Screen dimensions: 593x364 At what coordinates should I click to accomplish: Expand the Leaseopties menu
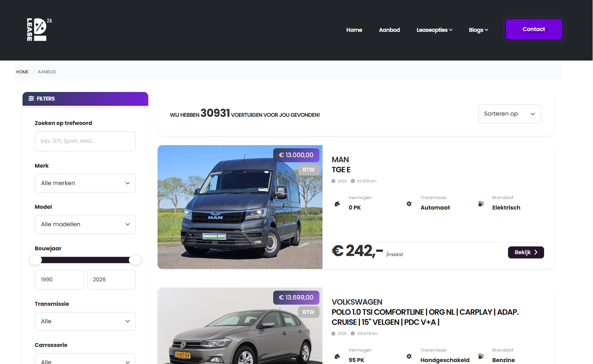click(435, 30)
